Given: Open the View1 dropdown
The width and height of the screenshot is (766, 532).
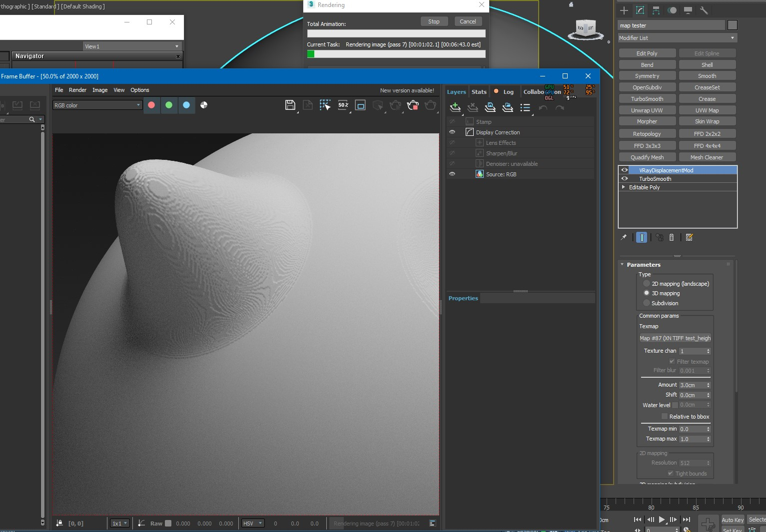Looking at the screenshot, I should [x=132, y=46].
